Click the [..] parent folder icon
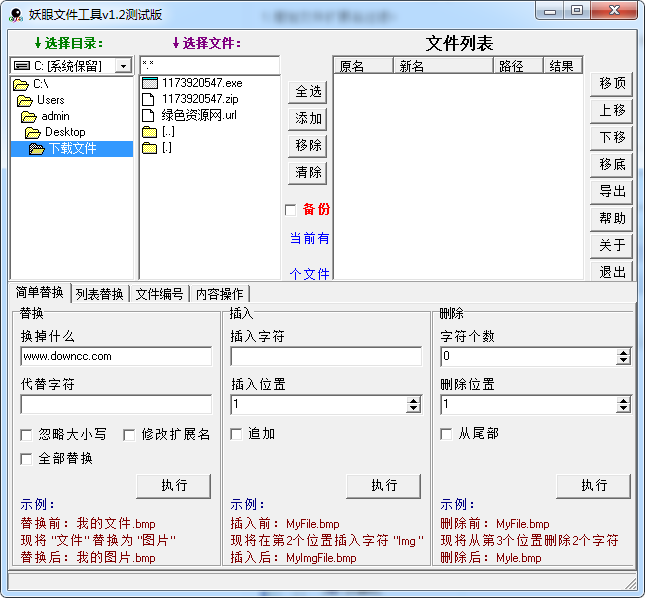This screenshot has width=645, height=598. [x=149, y=131]
